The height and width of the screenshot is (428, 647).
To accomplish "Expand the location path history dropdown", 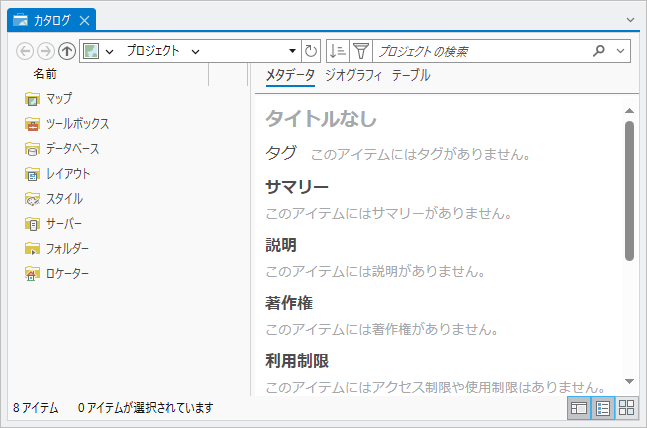I will 292,50.
